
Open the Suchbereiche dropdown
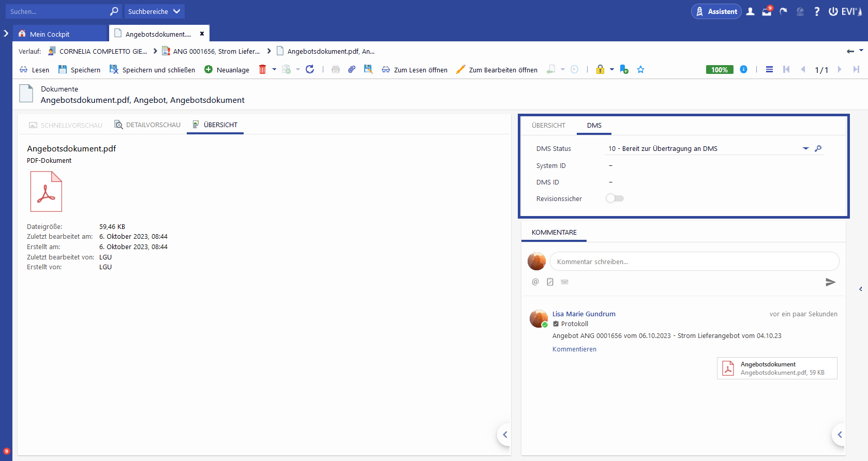tap(154, 11)
